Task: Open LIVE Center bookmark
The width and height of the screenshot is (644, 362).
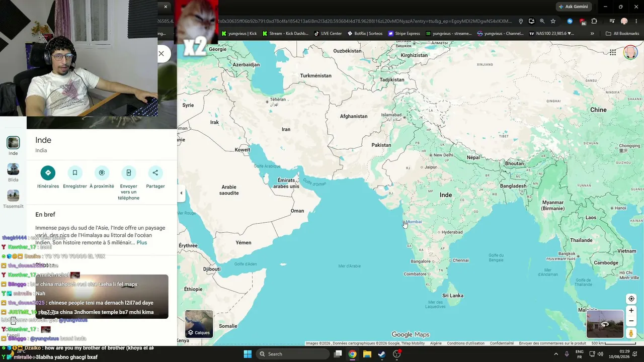Action: coord(328,34)
